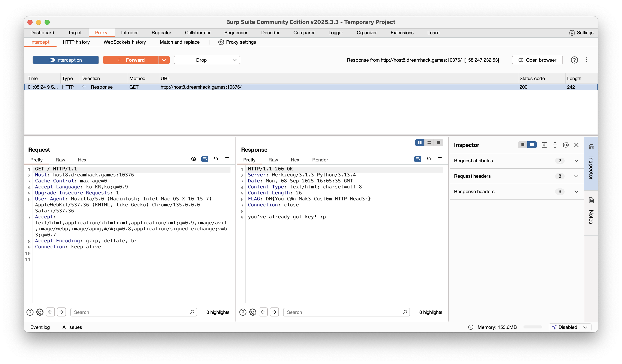This screenshot has width=622, height=364.
Task: Open the Repeater tab
Action: point(161,33)
